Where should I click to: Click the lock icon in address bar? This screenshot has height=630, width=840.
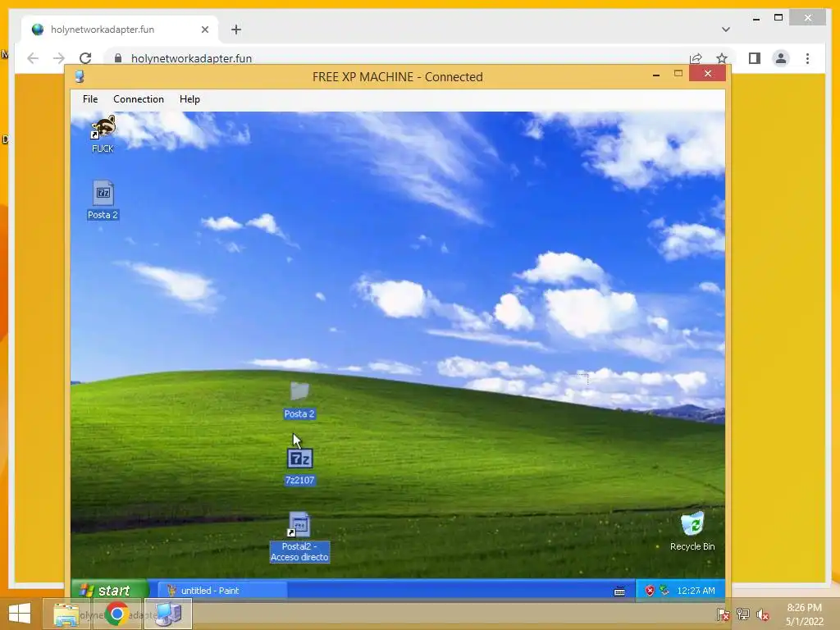tap(118, 58)
